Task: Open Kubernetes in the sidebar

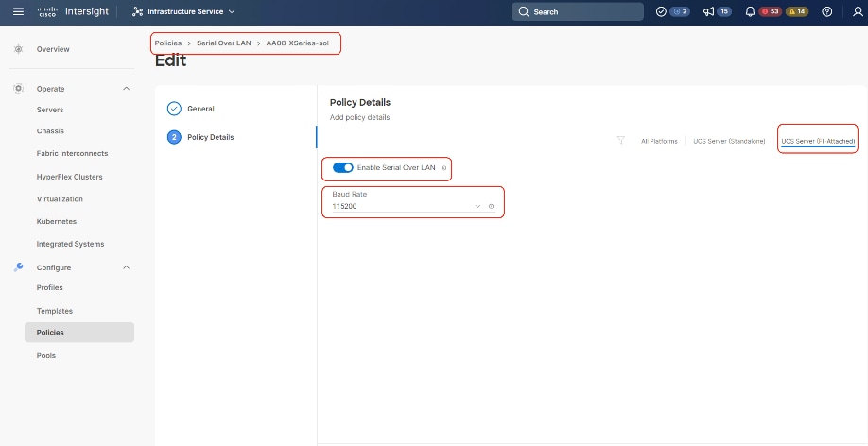Action: (x=57, y=221)
